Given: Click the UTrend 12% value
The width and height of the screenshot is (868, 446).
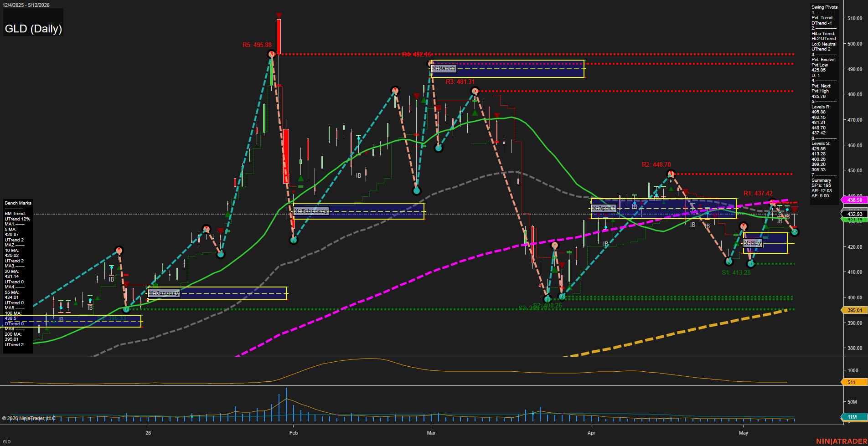Looking at the screenshot, I should pyautogui.click(x=17, y=219).
